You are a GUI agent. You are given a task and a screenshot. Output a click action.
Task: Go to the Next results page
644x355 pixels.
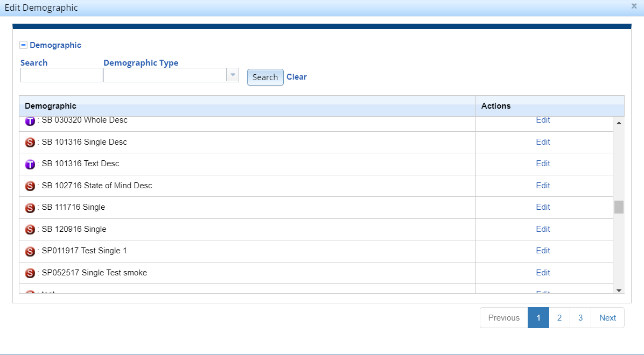point(607,318)
